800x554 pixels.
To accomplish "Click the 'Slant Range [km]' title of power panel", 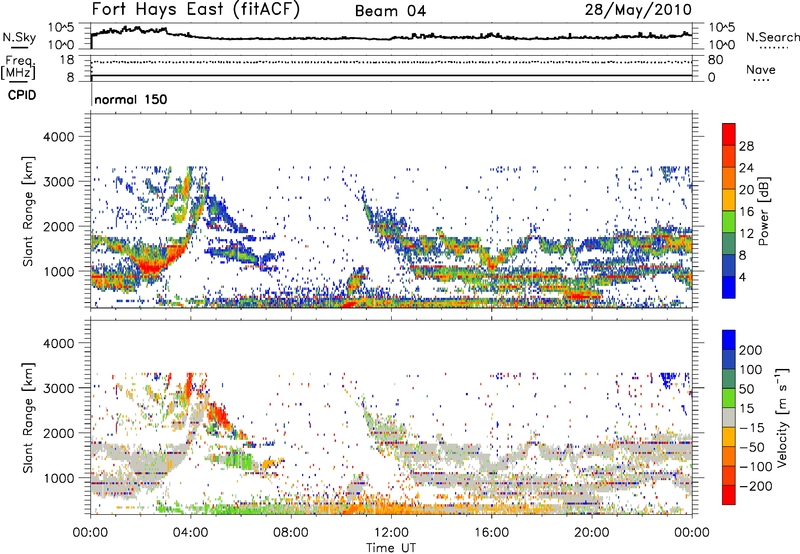I will (28, 211).
